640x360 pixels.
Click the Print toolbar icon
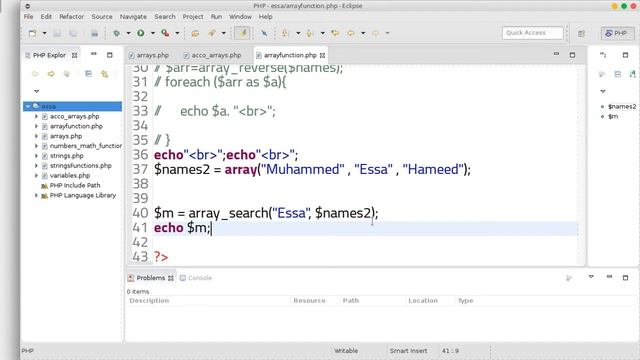tap(94, 33)
